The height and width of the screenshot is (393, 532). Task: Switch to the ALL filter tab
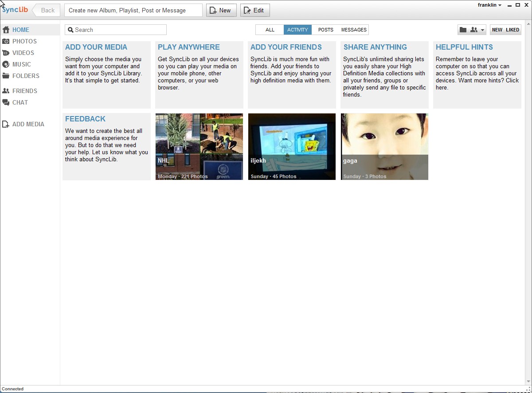pos(270,30)
